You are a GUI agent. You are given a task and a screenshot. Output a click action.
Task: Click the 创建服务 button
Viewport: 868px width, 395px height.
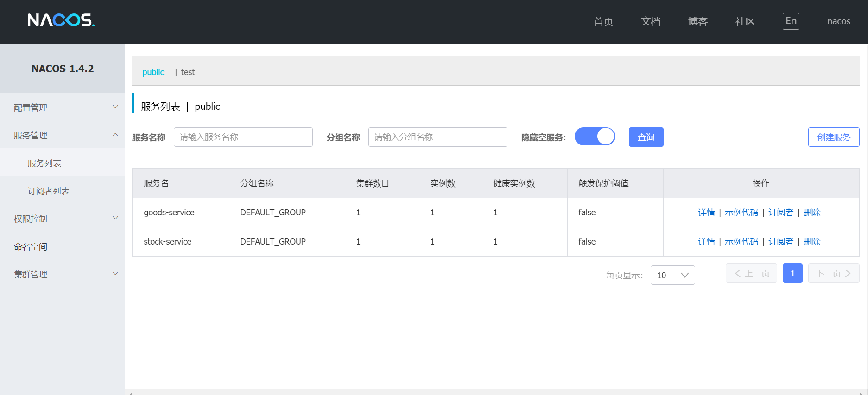834,137
